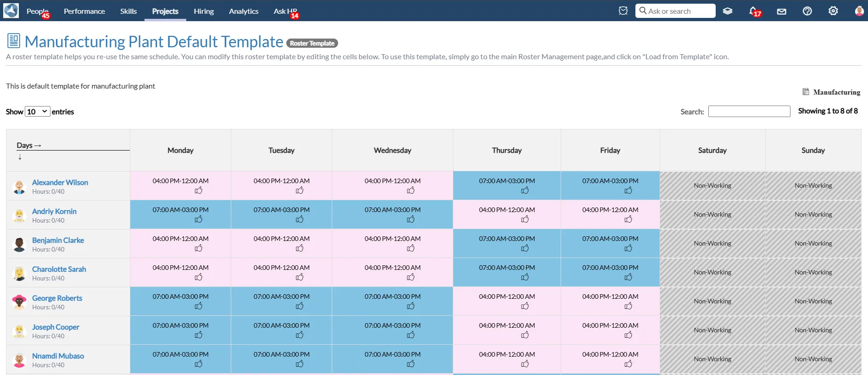The image size is (868, 375).
Task: Open the Show entries dropdown
Action: coord(38,112)
